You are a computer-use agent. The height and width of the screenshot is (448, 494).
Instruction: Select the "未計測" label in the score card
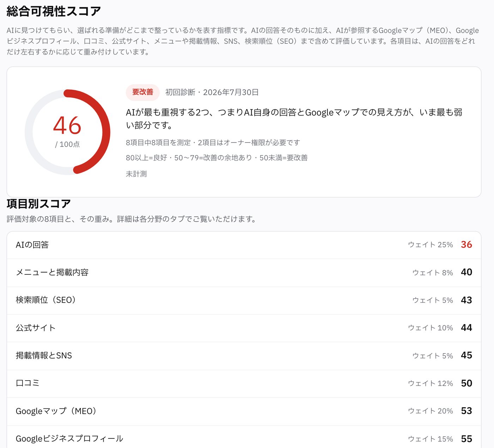136,174
